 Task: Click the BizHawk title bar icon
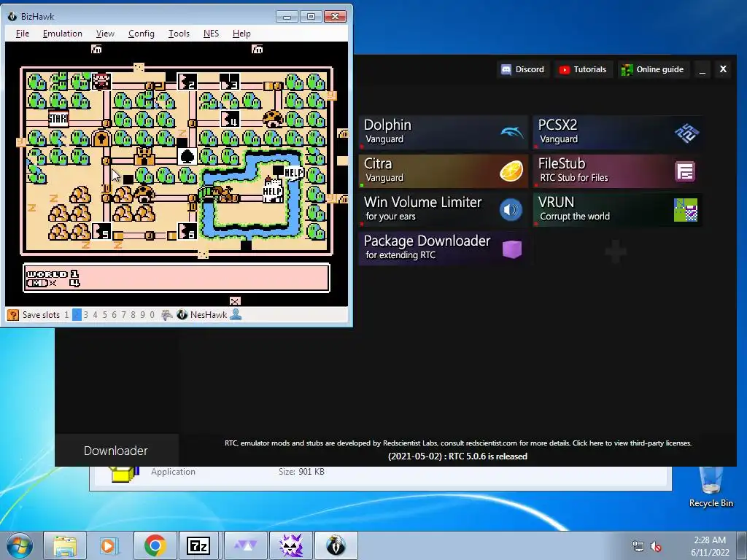point(12,16)
